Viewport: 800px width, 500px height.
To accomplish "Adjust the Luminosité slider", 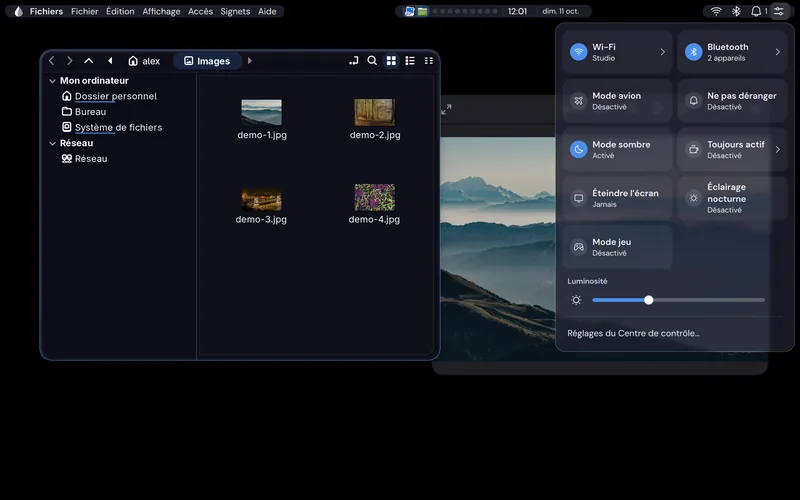I will [678, 300].
